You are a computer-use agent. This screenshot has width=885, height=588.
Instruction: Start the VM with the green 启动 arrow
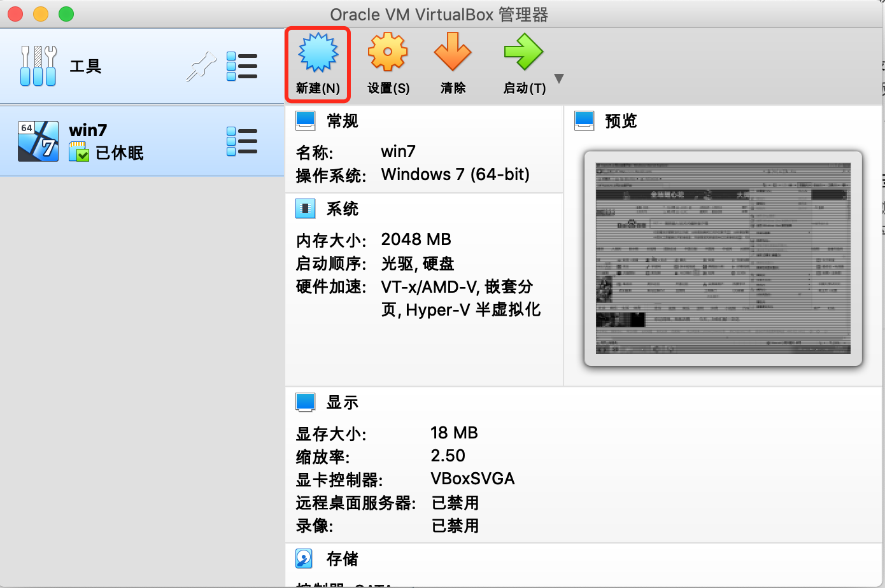click(523, 52)
